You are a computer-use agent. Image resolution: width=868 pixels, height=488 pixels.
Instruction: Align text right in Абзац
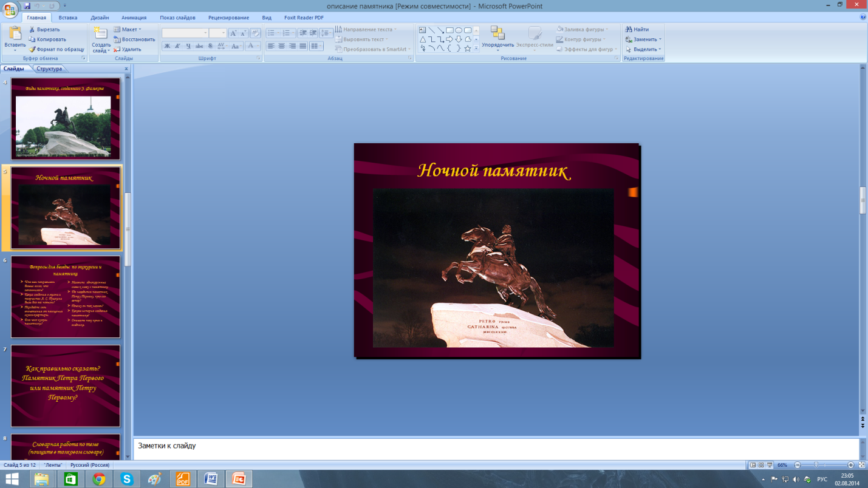(x=292, y=46)
